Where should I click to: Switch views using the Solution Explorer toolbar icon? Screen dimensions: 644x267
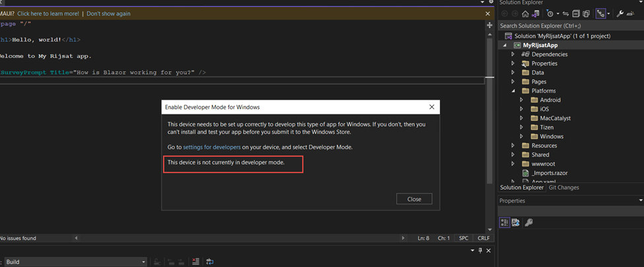536,14
